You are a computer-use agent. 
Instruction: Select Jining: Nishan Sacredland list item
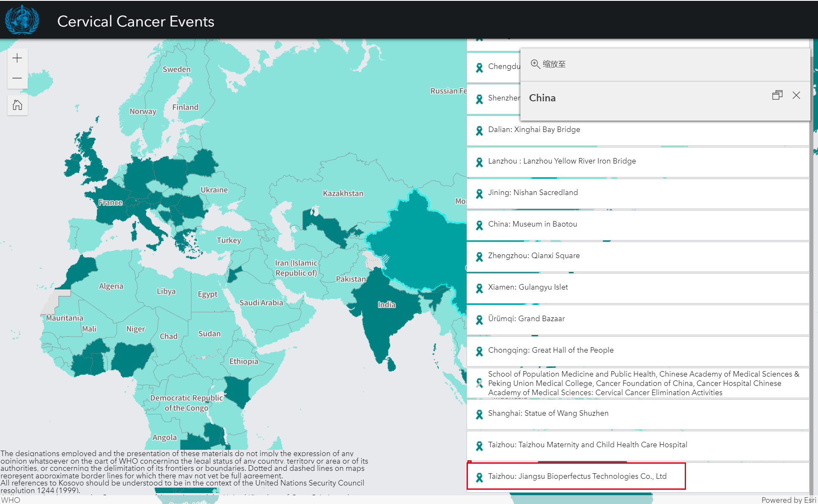pyautogui.click(x=533, y=193)
